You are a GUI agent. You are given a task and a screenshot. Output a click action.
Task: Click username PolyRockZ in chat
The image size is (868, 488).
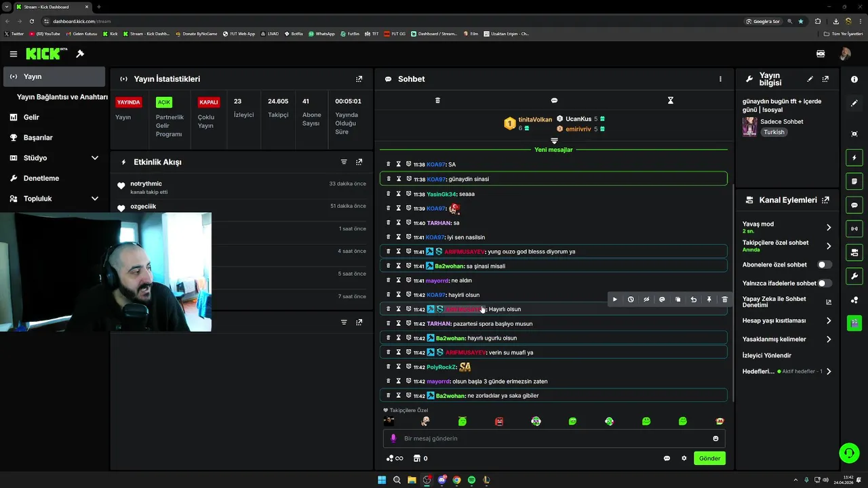pyautogui.click(x=441, y=367)
